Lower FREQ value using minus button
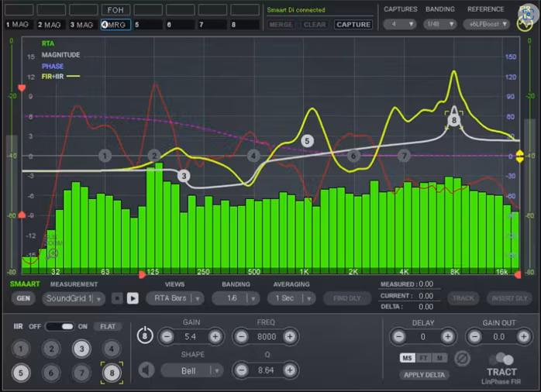This screenshot has height=392, width=541. (x=242, y=336)
